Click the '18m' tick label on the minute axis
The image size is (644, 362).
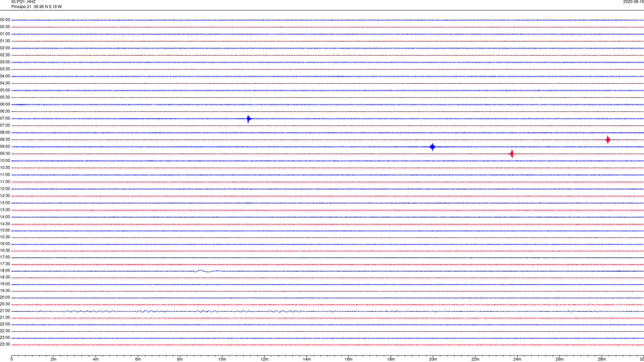390,359
